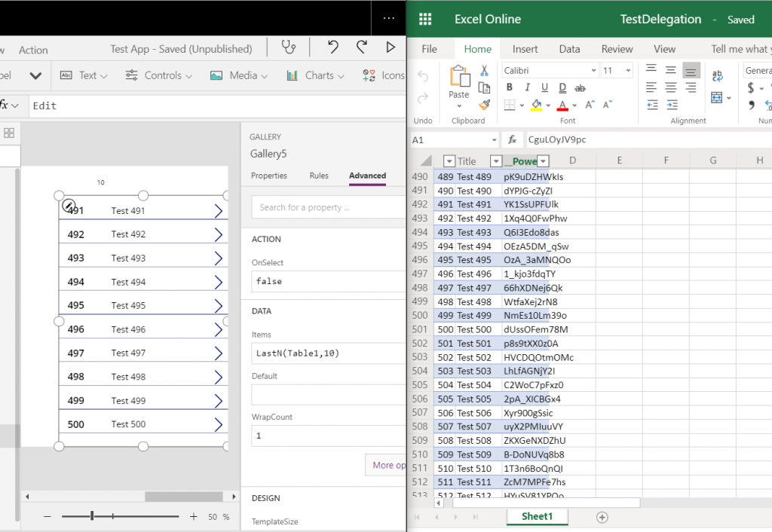Open the three-dots more menu
Viewport: 772px width, 532px height.
389,18
